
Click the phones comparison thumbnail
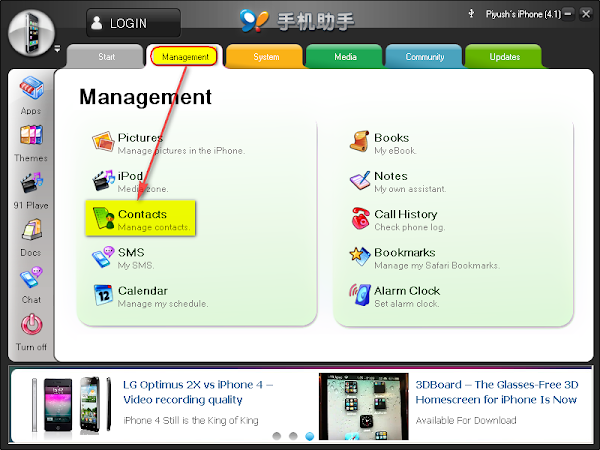(x=72, y=406)
